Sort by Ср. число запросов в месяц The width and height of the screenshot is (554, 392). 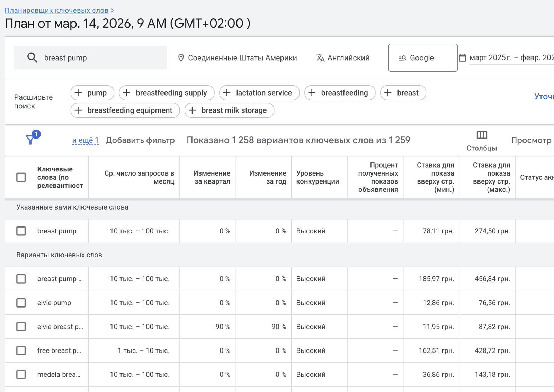pos(139,177)
